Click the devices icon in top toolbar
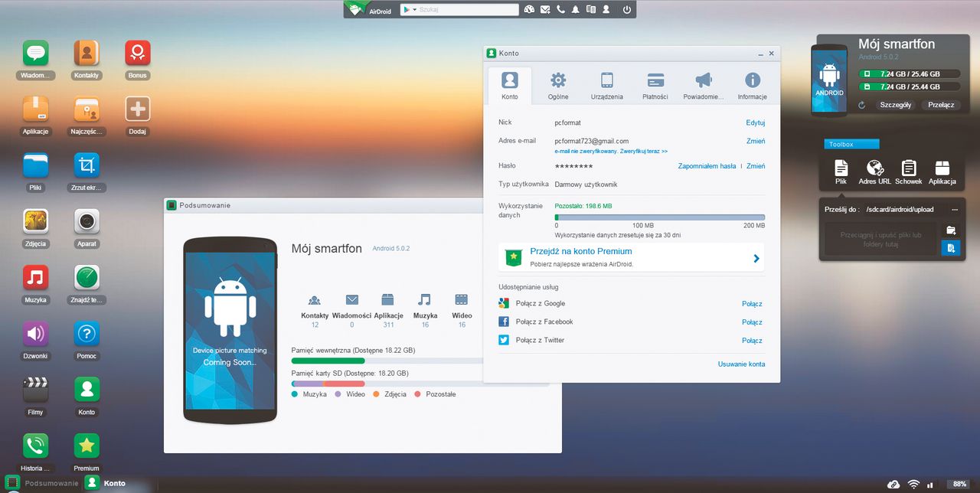 point(590,10)
